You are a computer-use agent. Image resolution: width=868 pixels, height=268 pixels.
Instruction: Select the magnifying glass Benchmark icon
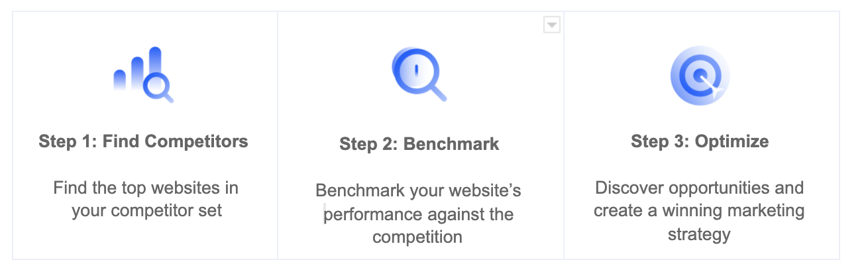pyautogui.click(x=419, y=74)
